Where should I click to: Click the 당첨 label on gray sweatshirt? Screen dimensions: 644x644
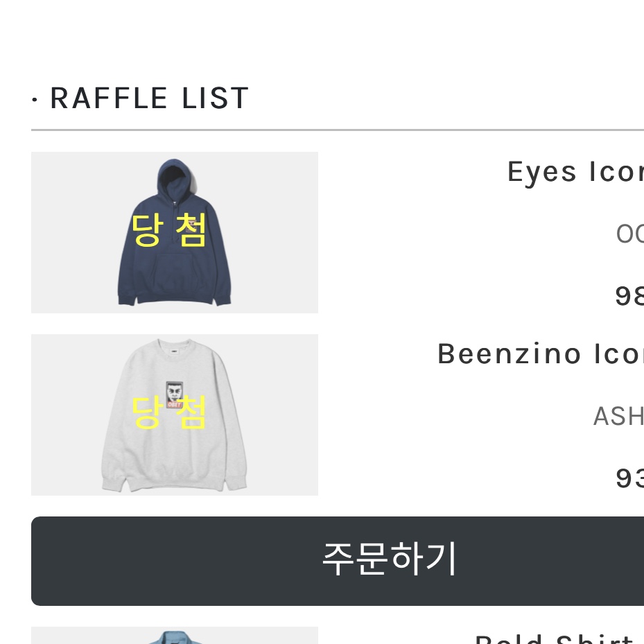pos(168,412)
